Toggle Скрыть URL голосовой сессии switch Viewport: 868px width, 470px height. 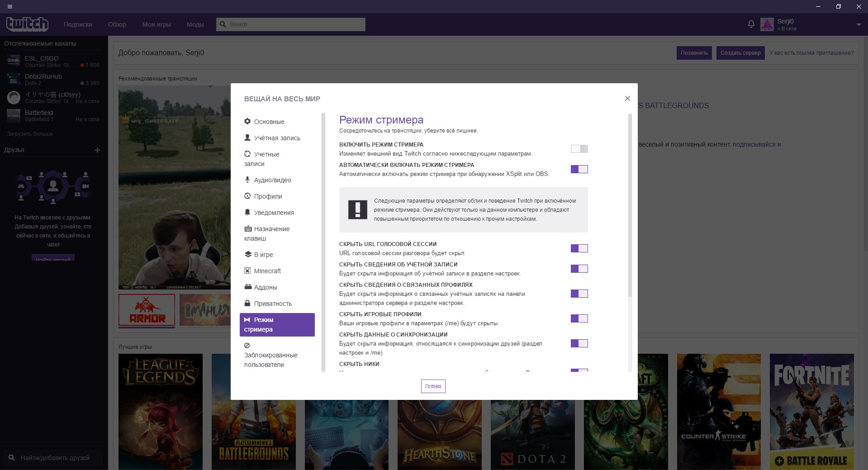[x=579, y=248]
